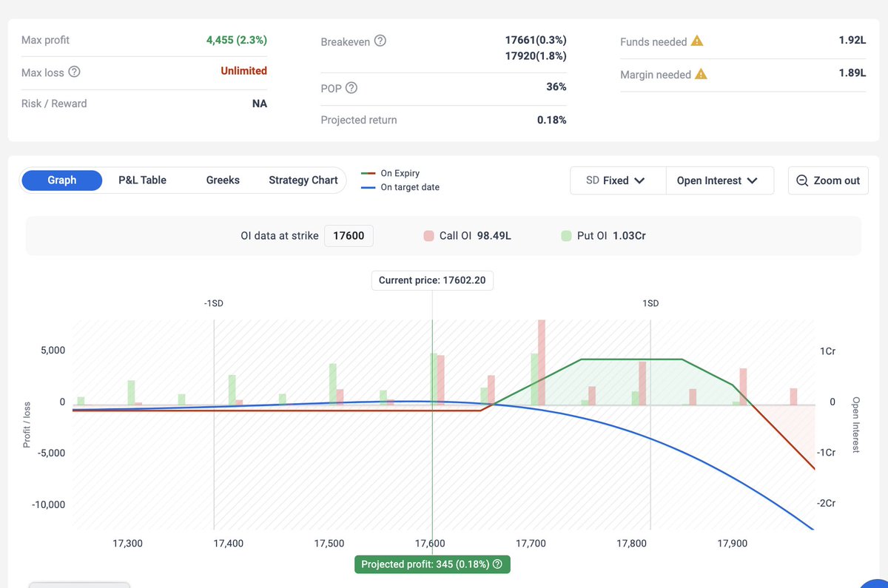
Task: Click the Call OI pink swatch
Action: pos(428,236)
